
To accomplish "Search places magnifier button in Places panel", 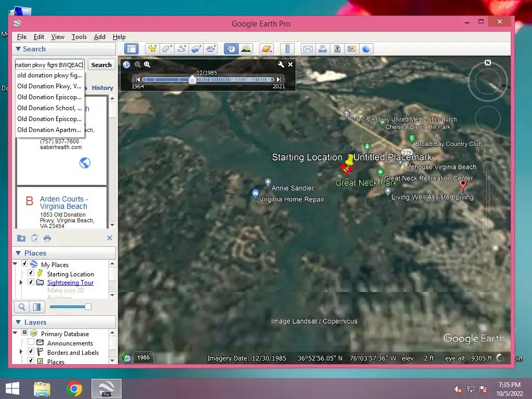I will [22, 307].
